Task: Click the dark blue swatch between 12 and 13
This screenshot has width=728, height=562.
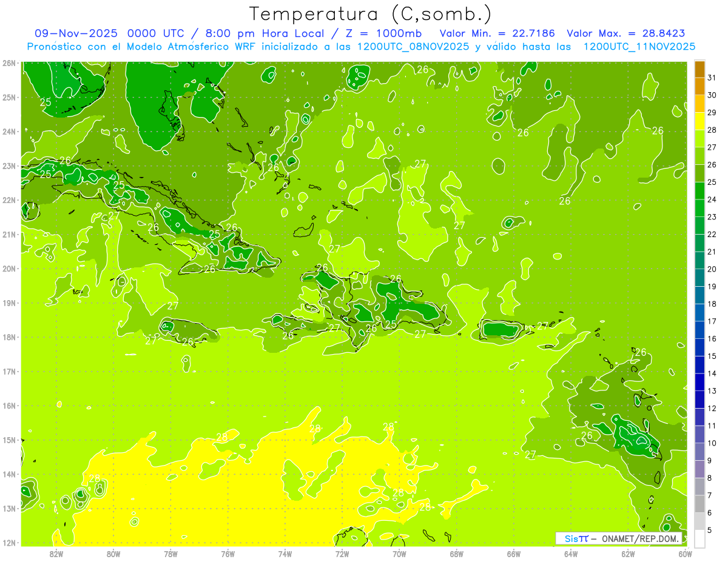Action: [699, 400]
